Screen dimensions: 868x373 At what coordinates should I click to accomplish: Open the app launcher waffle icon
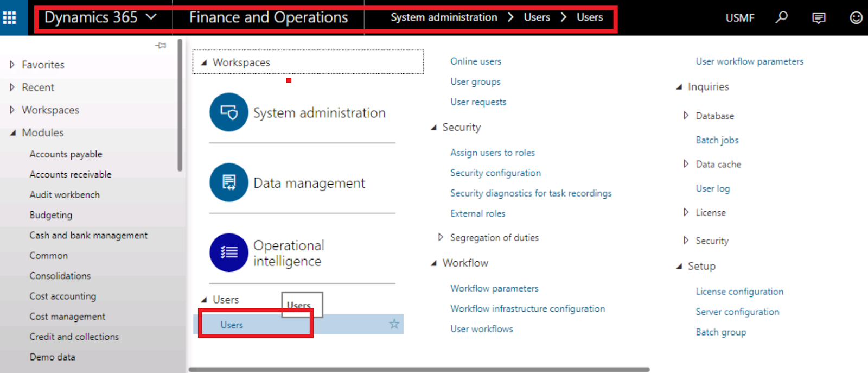pyautogui.click(x=10, y=18)
